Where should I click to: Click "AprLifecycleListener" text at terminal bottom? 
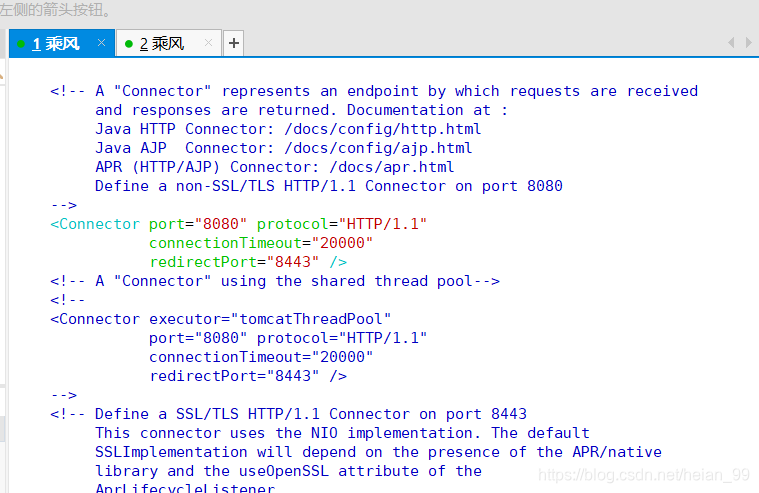click(x=185, y=488)
